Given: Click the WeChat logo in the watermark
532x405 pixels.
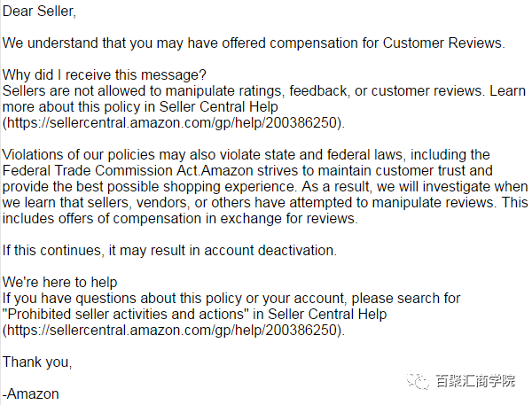Looking at the screenshot, I should [x=416, y=380].
